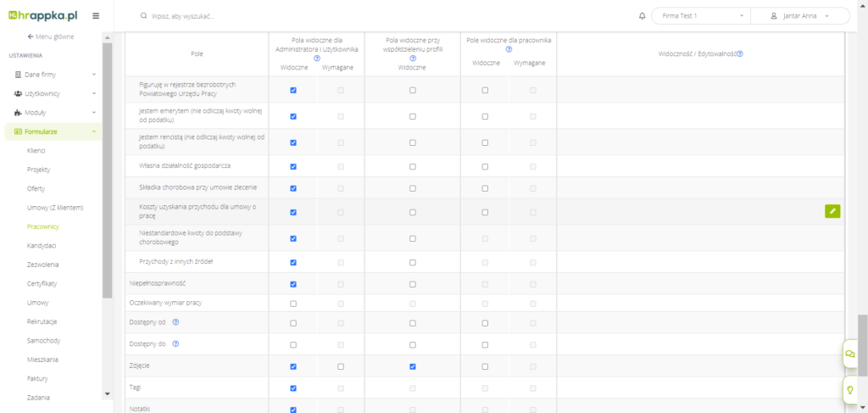Click help icon next to Dostępny od
The height and width of the screenshot is (413, 868).
tap(176, 323)
